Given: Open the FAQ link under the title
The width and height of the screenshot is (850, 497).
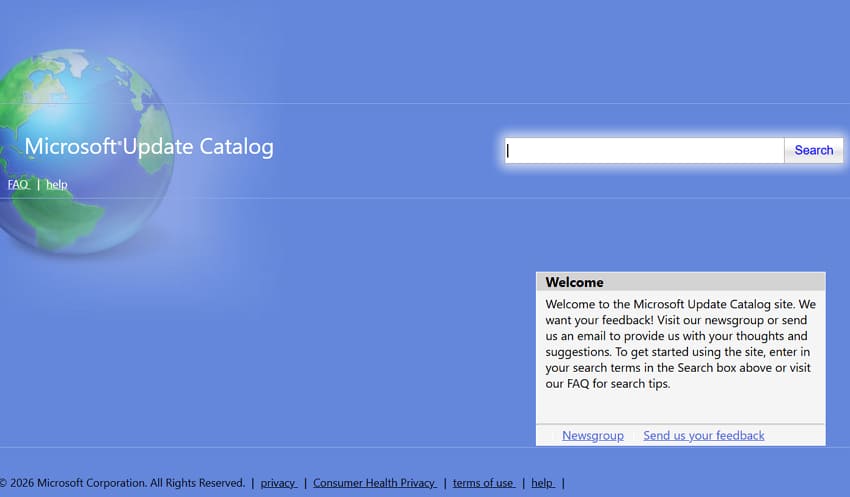Looking at the screenshot, I should pos(18,184).
